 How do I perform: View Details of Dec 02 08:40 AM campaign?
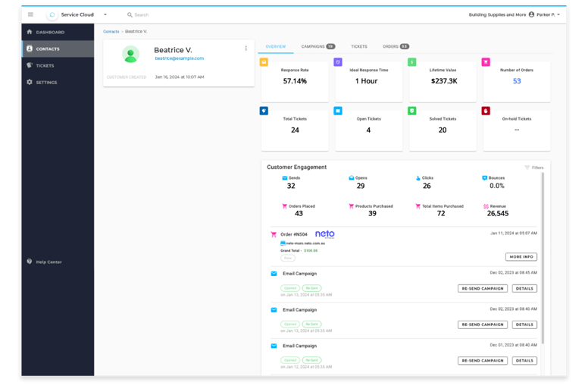(x=524, y=325)
